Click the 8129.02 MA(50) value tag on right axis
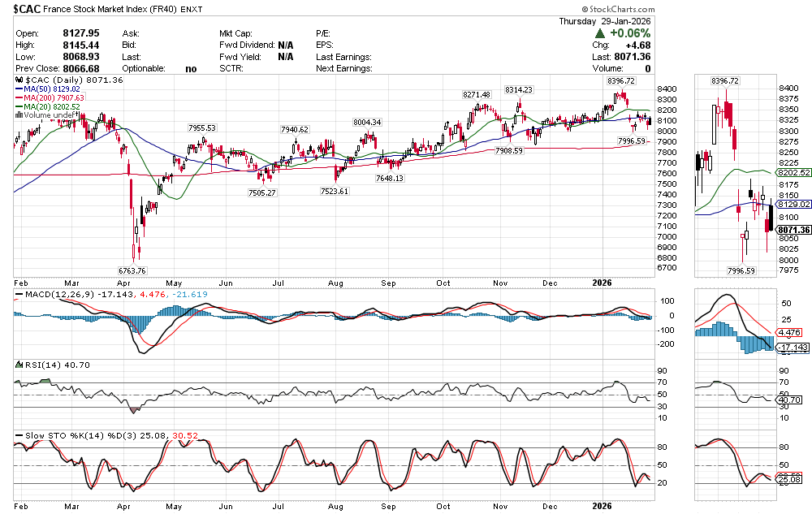The height and width of the screenshot is (514, 812). [x=793, y=205]
